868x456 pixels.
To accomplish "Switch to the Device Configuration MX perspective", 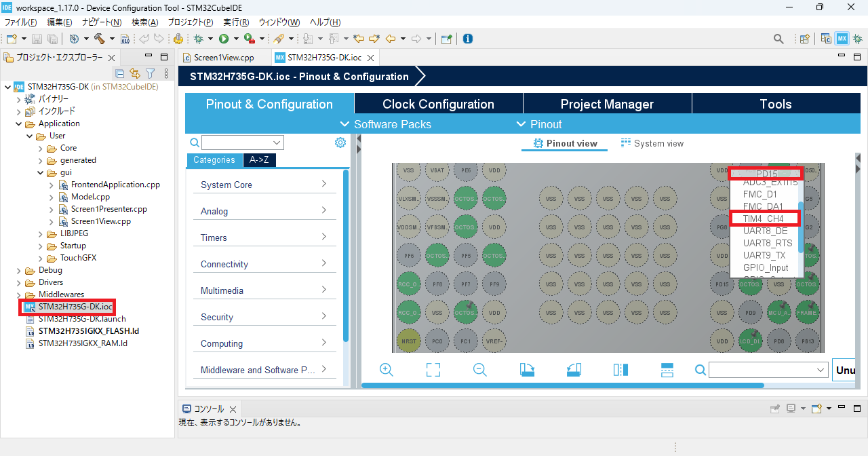I will tap(842, 39).
